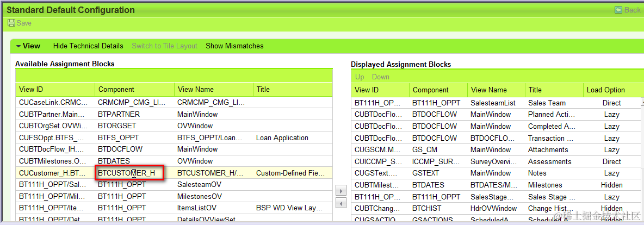Click the Save disk icon
The width and height of the screenshot is (644, 225).
11,23
